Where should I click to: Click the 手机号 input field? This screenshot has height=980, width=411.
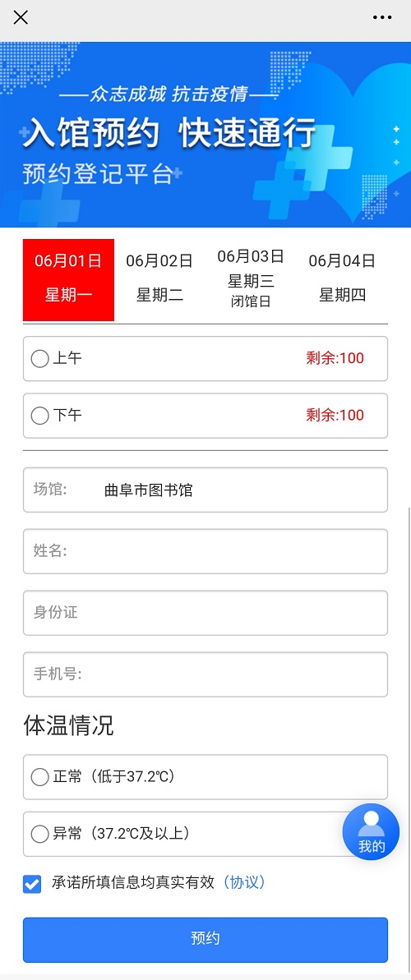click(x=205, y=674)
